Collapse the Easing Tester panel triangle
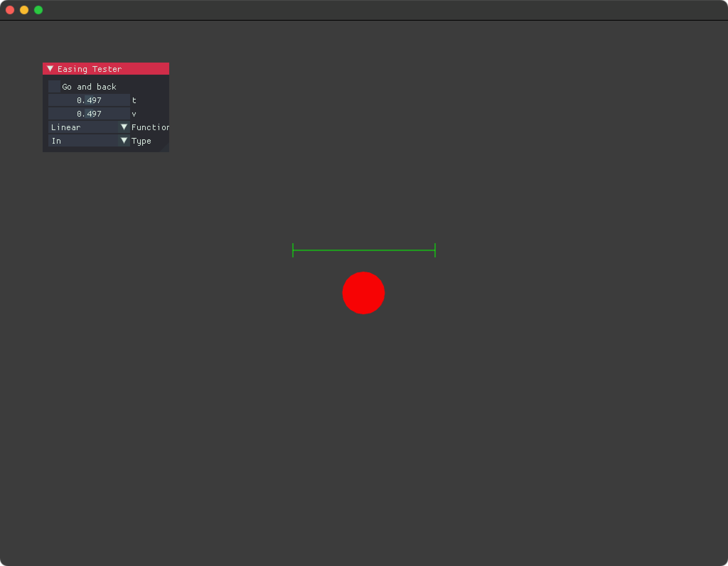 (x=50, y=69)
